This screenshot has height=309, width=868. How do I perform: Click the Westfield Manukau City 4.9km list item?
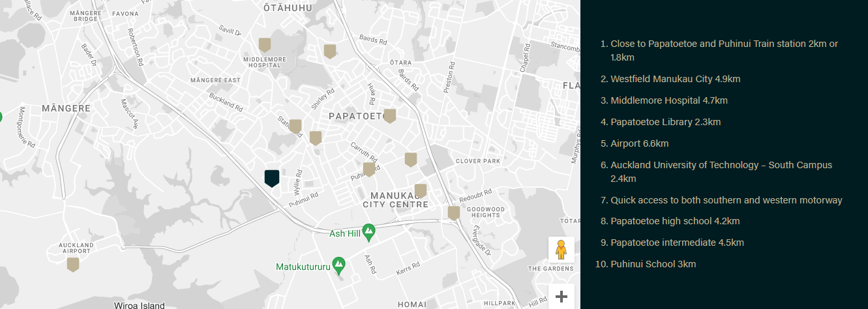675,79
